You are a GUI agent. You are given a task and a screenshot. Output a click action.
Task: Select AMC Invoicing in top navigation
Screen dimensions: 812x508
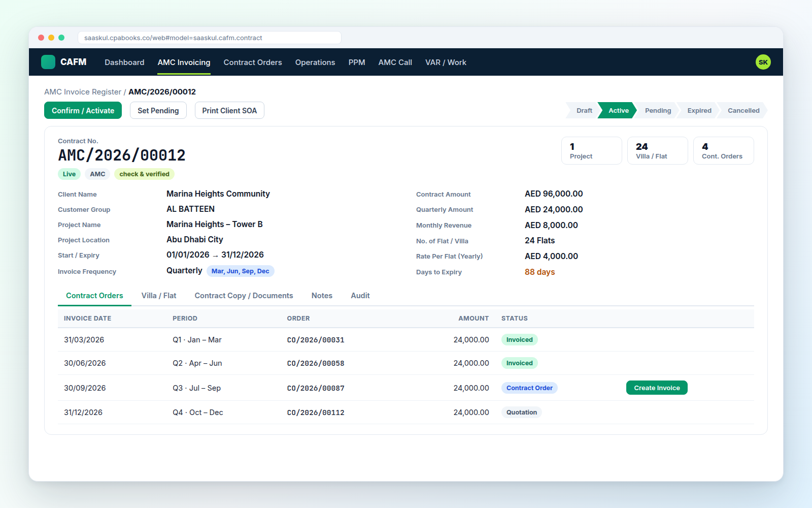(x=184, y=62)
